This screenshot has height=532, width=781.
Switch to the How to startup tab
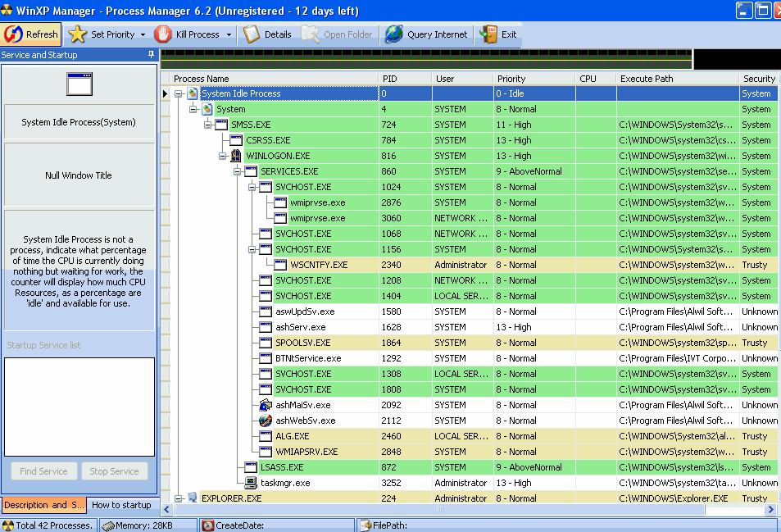[121, 505]
